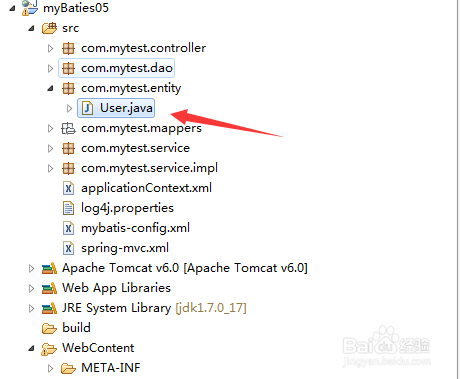Select the myBaties05 project label

click(x=76, y=8)
